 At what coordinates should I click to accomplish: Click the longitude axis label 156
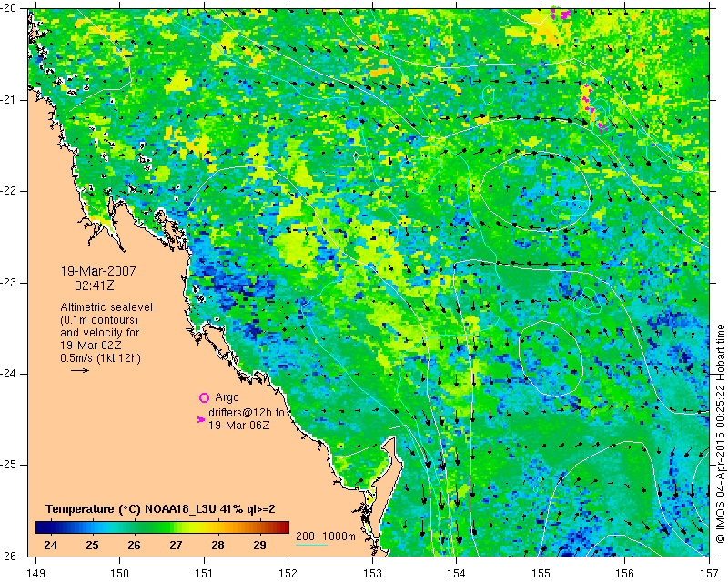click(x=625, y=574)
